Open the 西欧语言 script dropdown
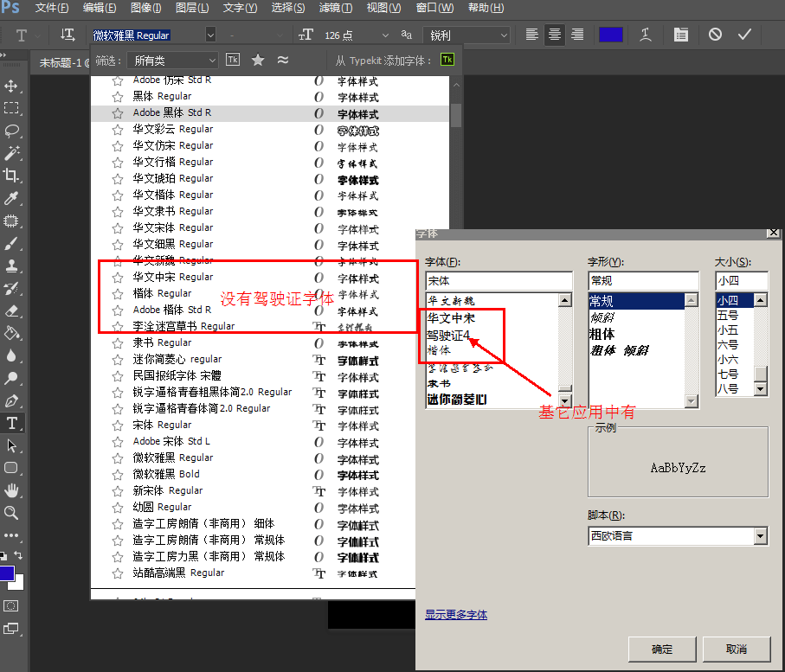Image resolution: width=785 pixels, height=672 pixels. 678,536
